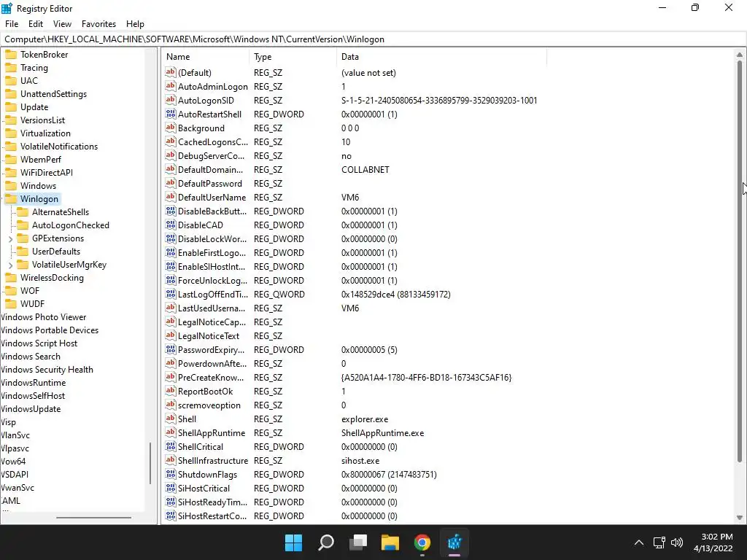The width and height of the screenshot is (747, 560).
Task: Expand the GPExtensions tree node
Action: tap(10, 238)
